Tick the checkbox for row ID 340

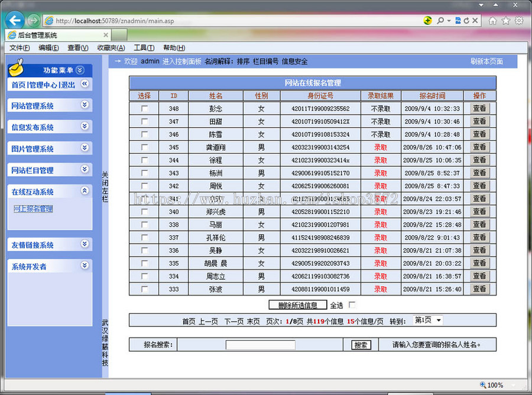(x=145, y=212)
